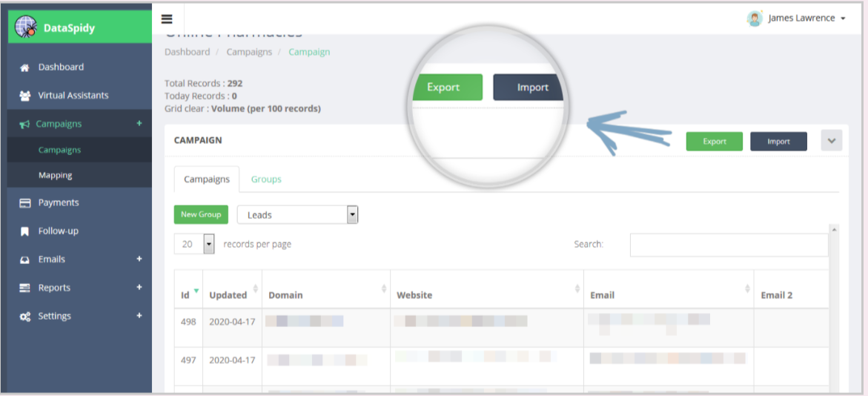Click James Lawrence's avatar picture
The image size is (868, 396).
[754, 19]
